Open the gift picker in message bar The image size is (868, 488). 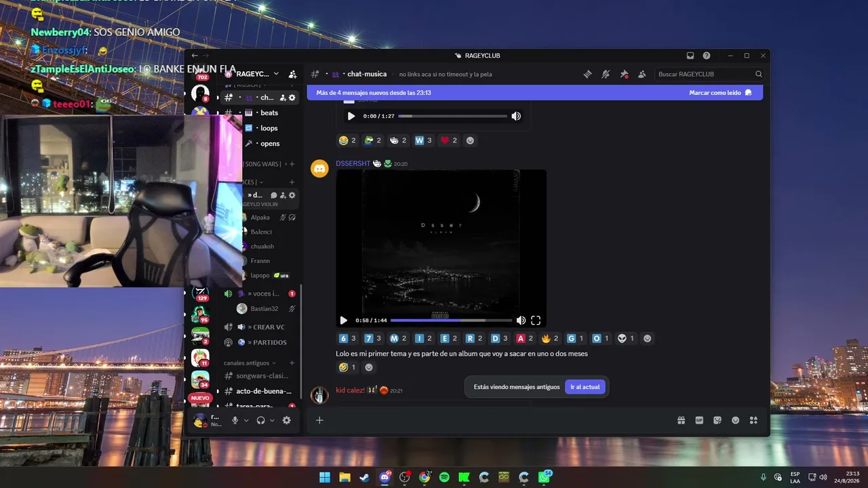pyautogui.click(x=681, y=420)
